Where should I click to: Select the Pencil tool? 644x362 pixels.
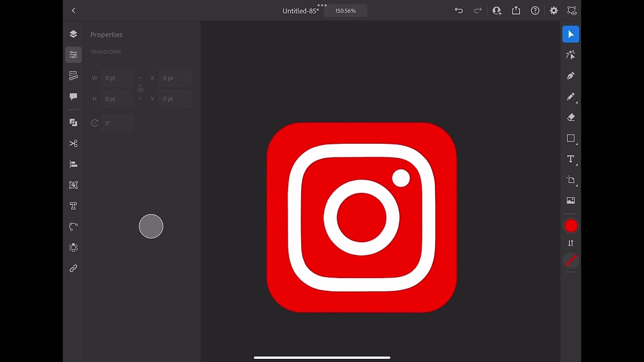[571, 97]
